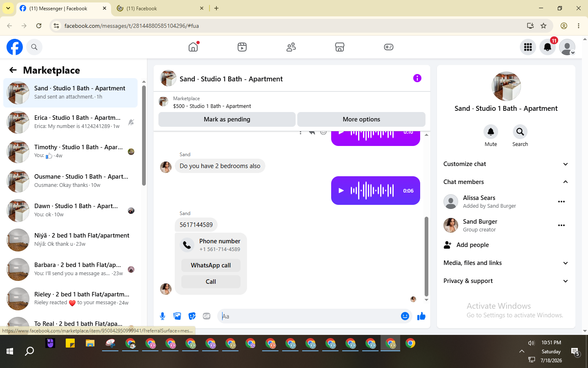Open conversation information purple icon

(x=417, y=78)
